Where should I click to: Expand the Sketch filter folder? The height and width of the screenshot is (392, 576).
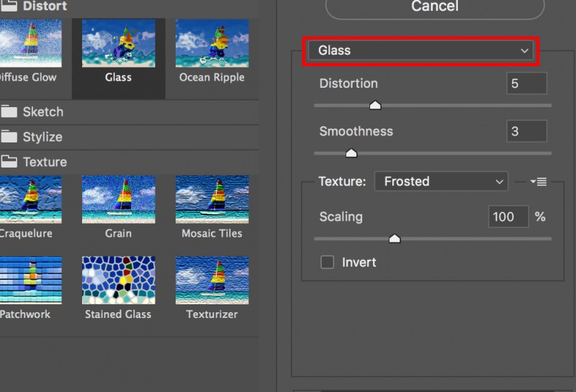pyautogui.click(x=43, y=112)
